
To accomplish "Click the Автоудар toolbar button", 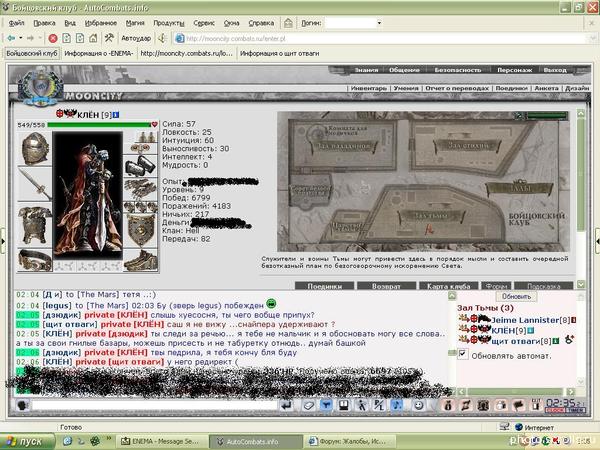I will coord(136,38).
